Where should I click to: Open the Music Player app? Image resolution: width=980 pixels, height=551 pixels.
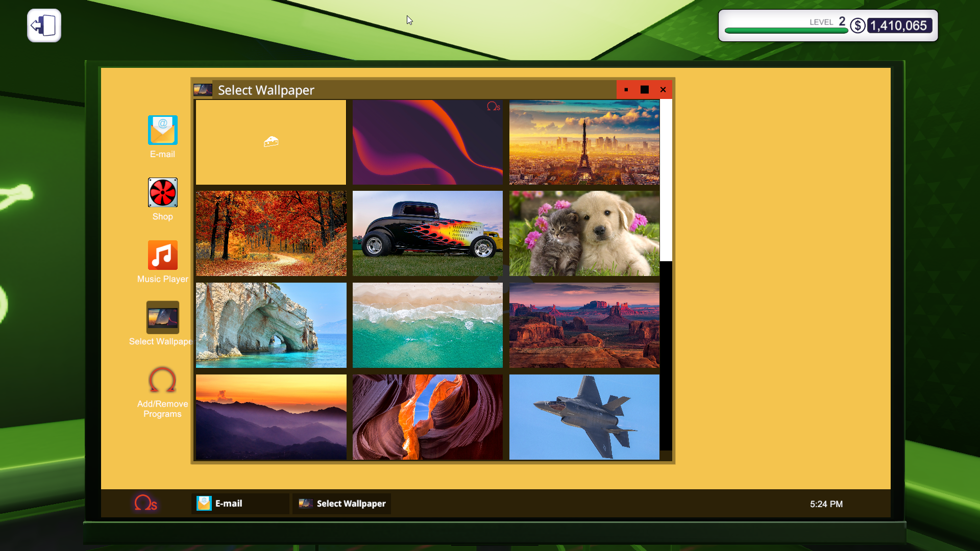point(162,255)
